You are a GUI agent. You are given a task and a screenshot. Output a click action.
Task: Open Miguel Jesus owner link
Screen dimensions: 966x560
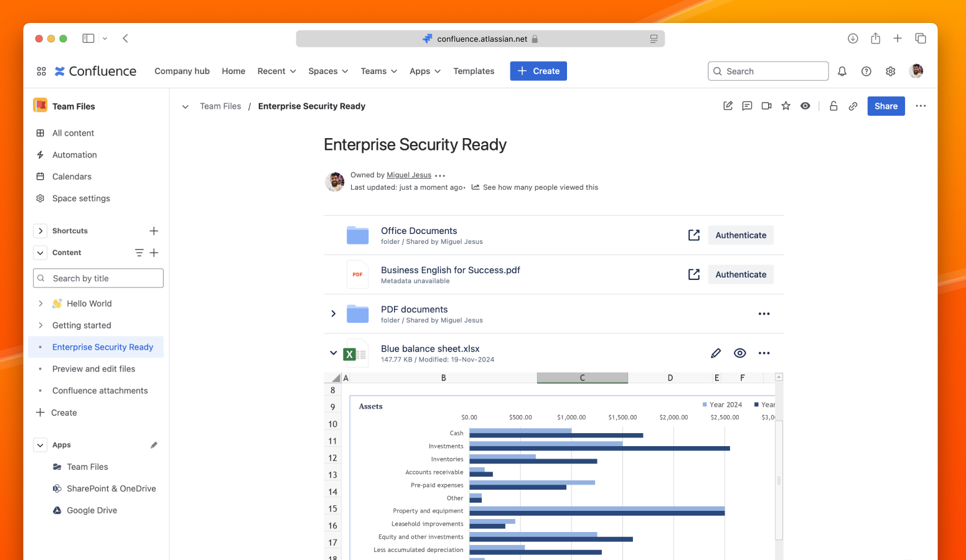point(409,175)
